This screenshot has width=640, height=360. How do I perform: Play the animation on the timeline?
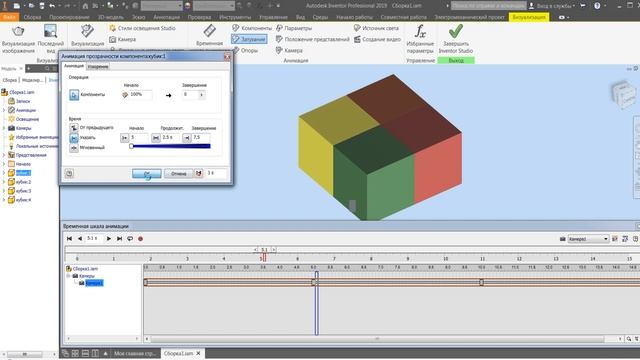(x=109, y=239)
